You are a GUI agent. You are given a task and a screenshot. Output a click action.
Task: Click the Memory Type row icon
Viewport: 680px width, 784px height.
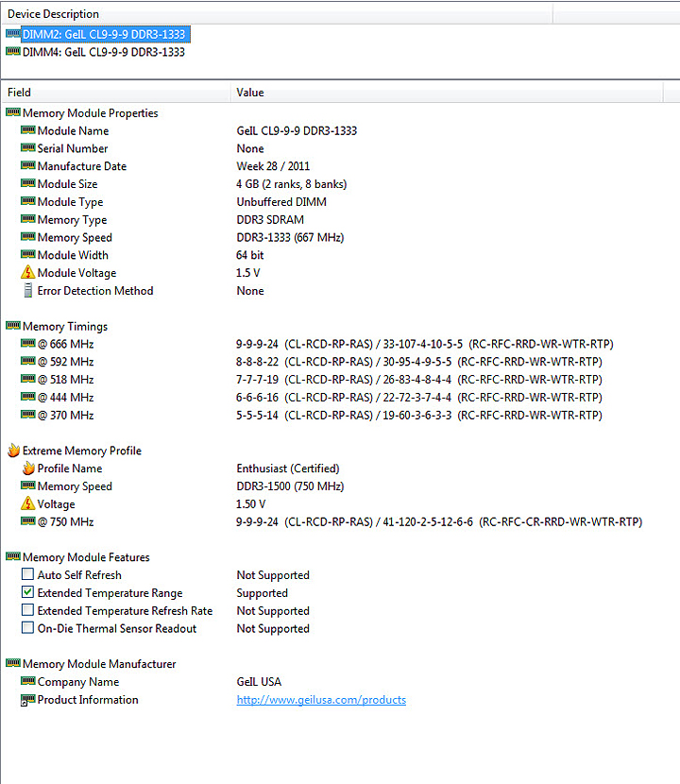(x=28, y=218)
